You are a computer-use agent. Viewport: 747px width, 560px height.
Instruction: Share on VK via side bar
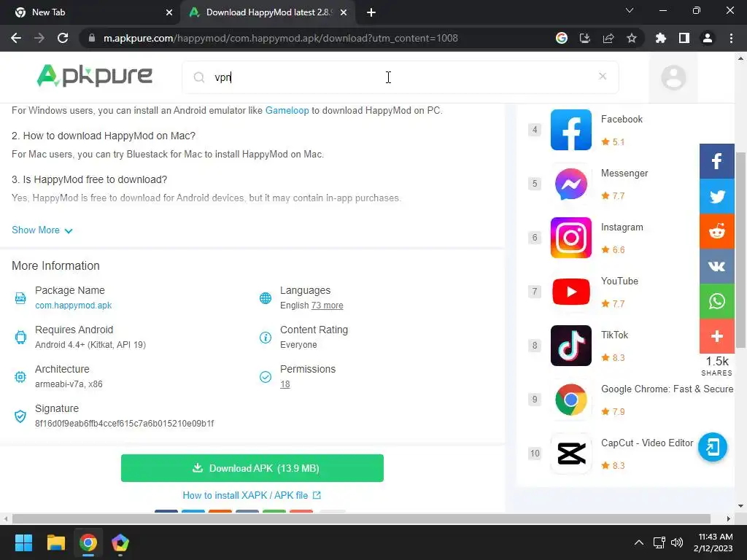[x=716, y=266]
